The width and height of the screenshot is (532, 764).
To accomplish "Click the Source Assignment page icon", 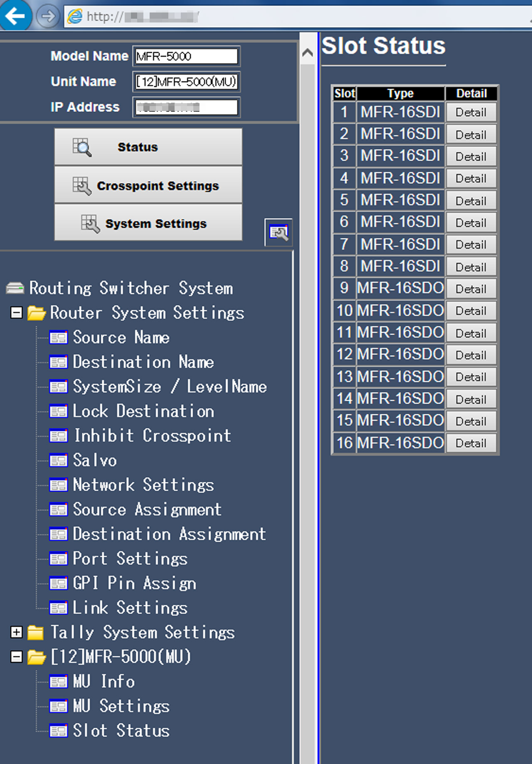I will tap(58, 509).
